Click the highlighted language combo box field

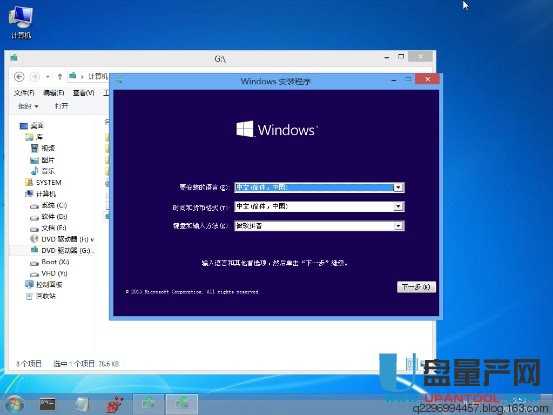[319, 187]
